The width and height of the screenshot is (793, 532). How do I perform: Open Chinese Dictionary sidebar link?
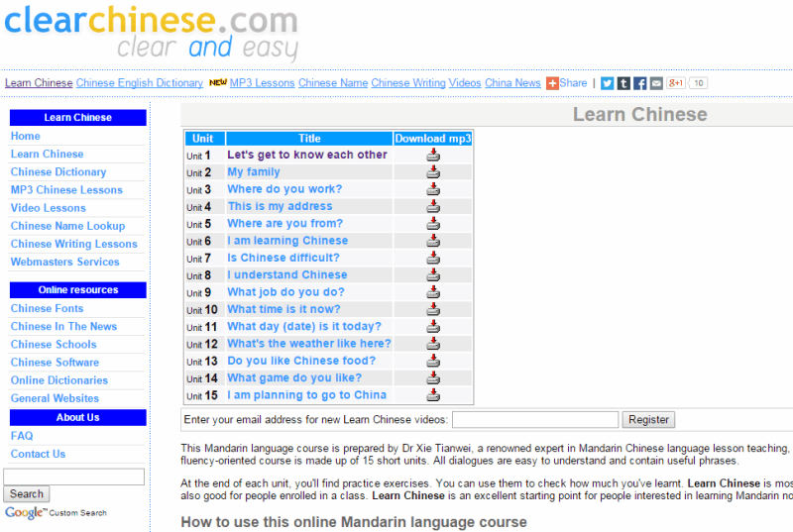point(58,171)
